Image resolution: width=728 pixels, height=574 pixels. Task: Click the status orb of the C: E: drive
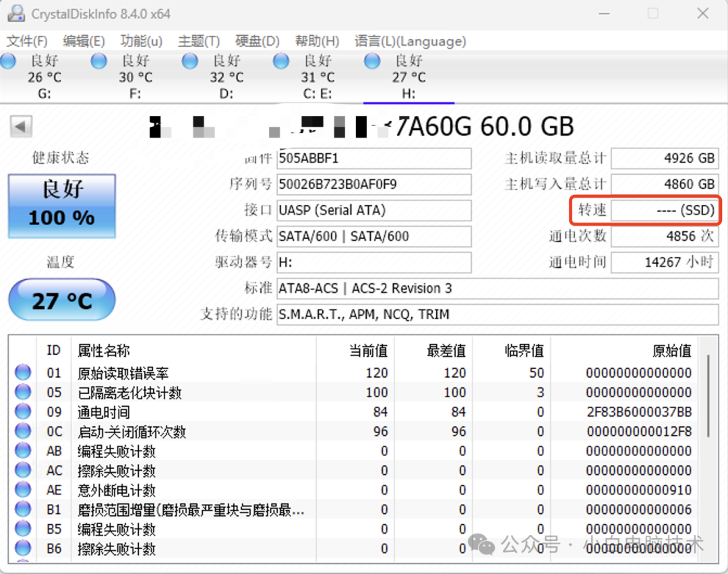[280, 61]
